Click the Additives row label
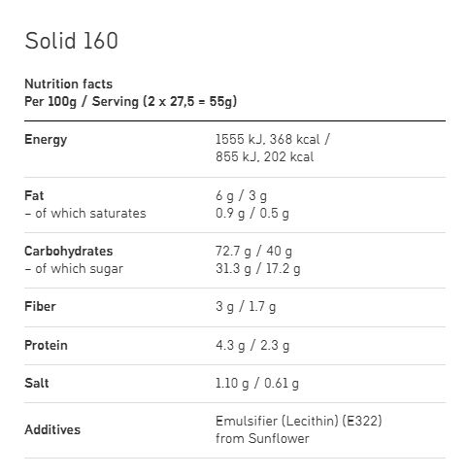 pyautogui.click(x=52, y=429)
